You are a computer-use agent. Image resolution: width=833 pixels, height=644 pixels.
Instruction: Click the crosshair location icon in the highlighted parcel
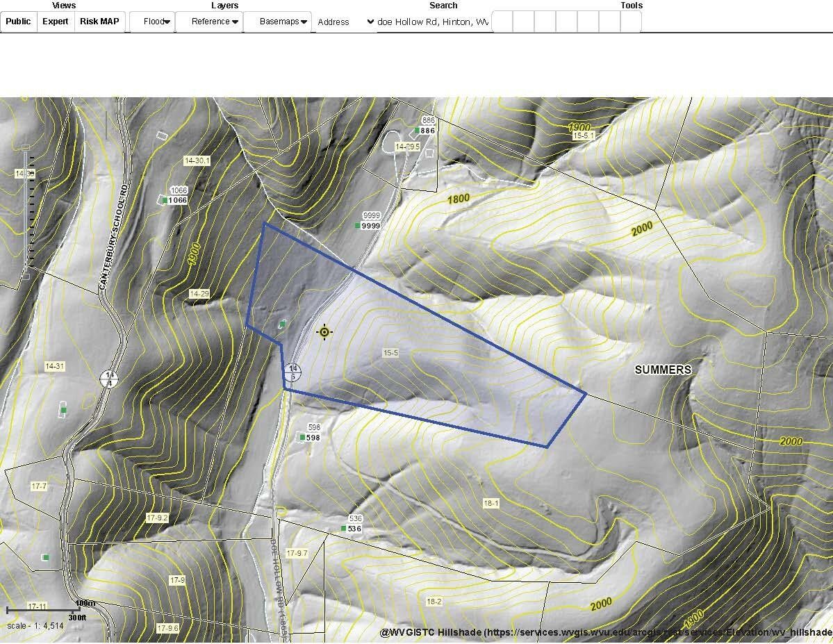(x=324, y=332)
